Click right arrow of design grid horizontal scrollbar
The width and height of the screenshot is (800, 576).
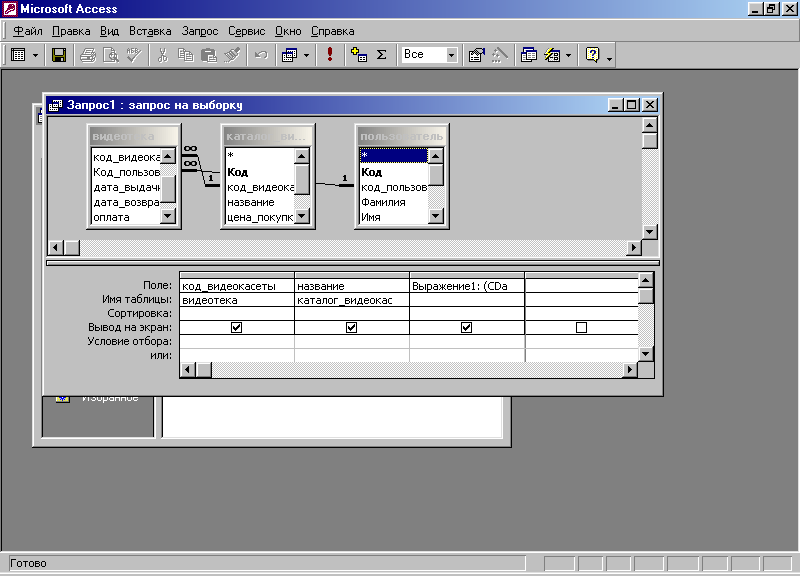[x=630, y=369]
